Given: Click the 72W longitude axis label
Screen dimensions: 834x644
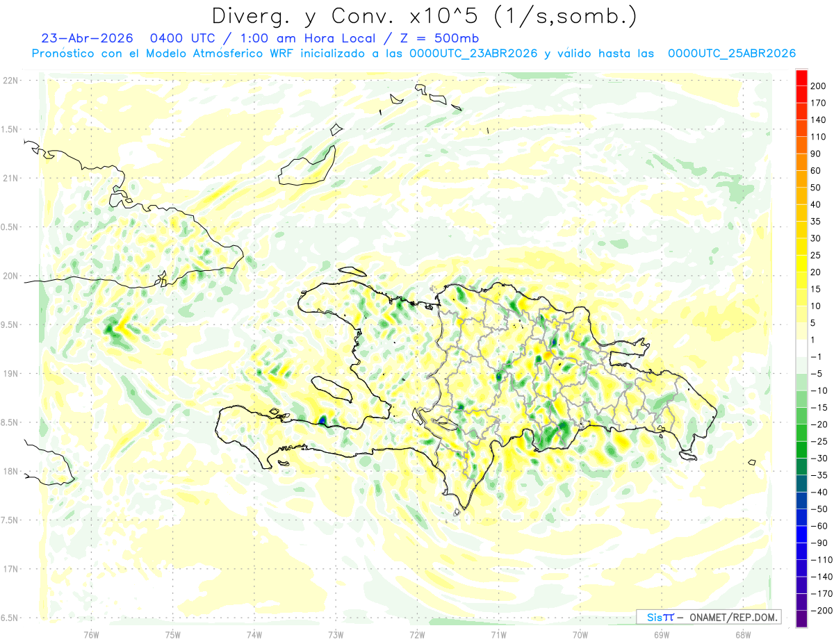Looking at the screenshot, I should click(x=417, y=635).
